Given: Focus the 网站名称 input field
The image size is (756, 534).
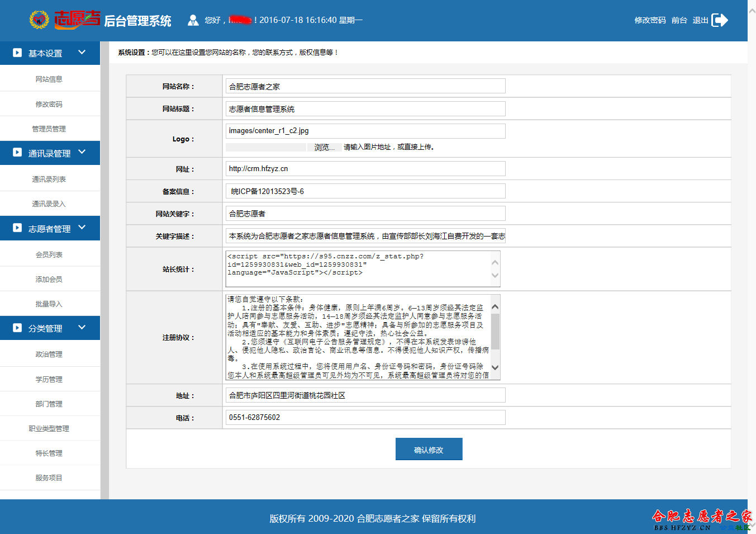Looking at the screenshot, I should coord(365,86).
